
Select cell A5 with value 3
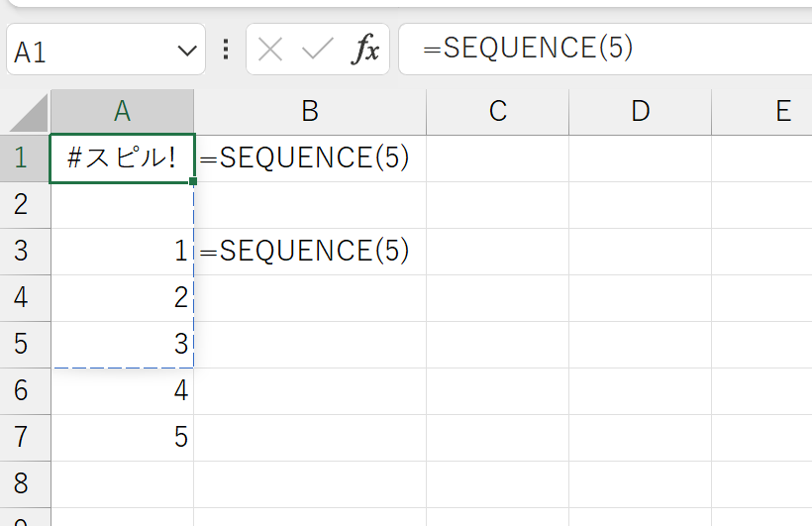point(122,345)
